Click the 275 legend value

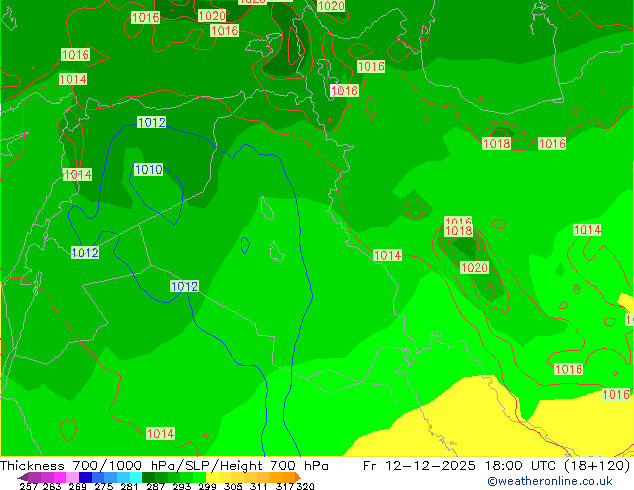104,486
